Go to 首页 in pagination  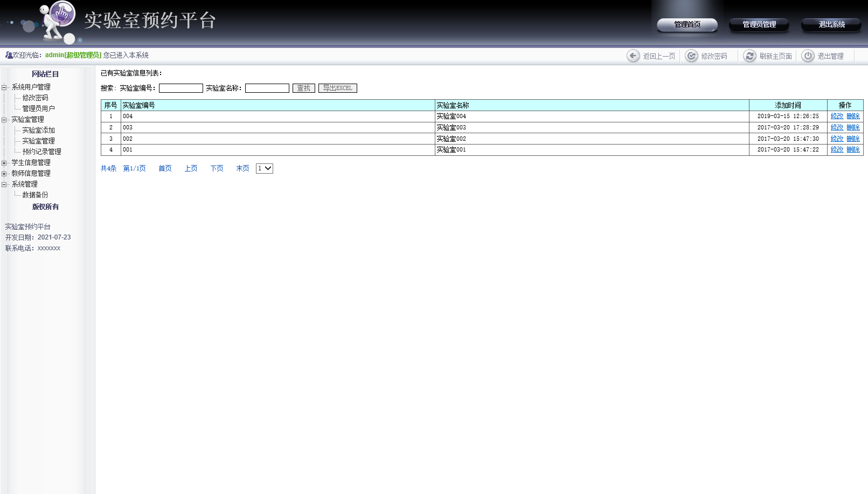(x=165, y=168)
